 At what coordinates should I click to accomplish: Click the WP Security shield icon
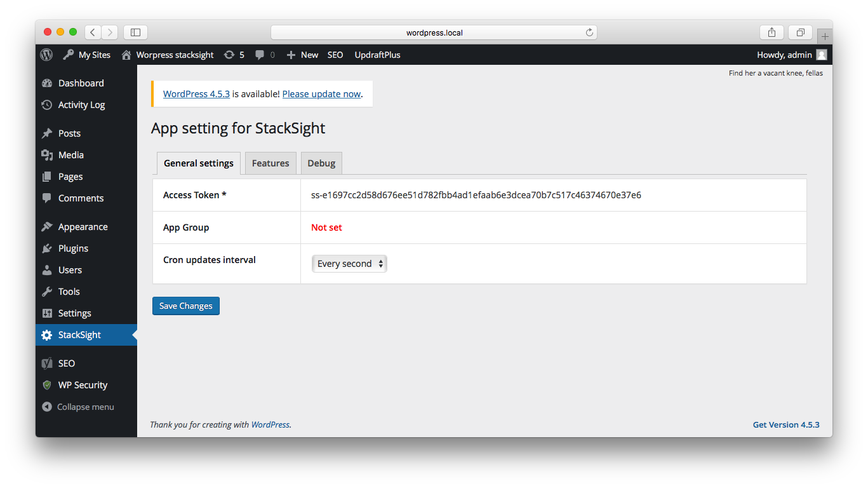(x=47, y=385)
